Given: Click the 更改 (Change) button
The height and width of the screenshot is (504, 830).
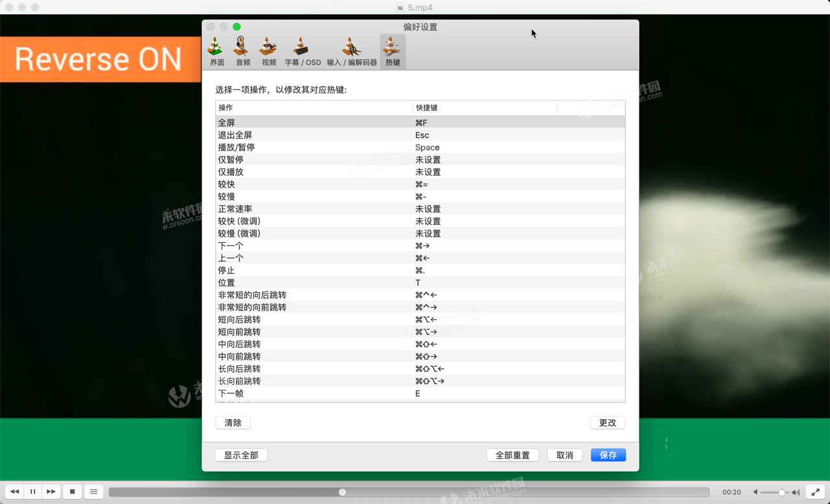Looking at the screenshot, I should point(608,422).
